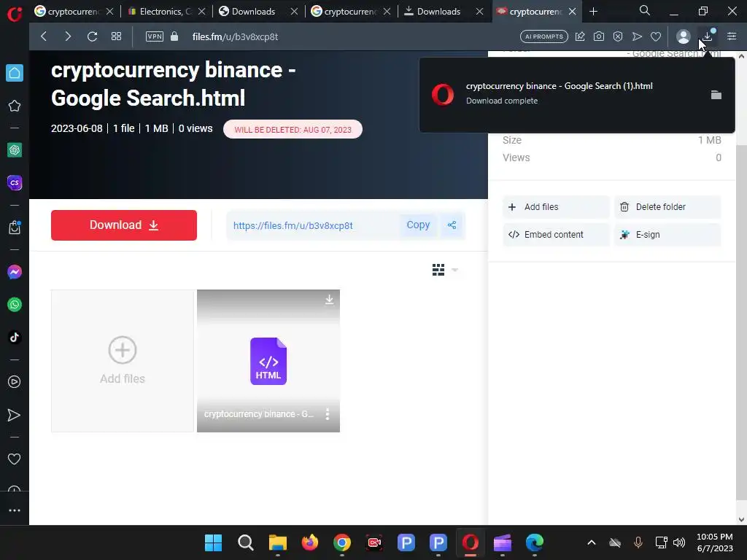Open a new tab with plus button

pyautogui.click(x=593, y=12)
